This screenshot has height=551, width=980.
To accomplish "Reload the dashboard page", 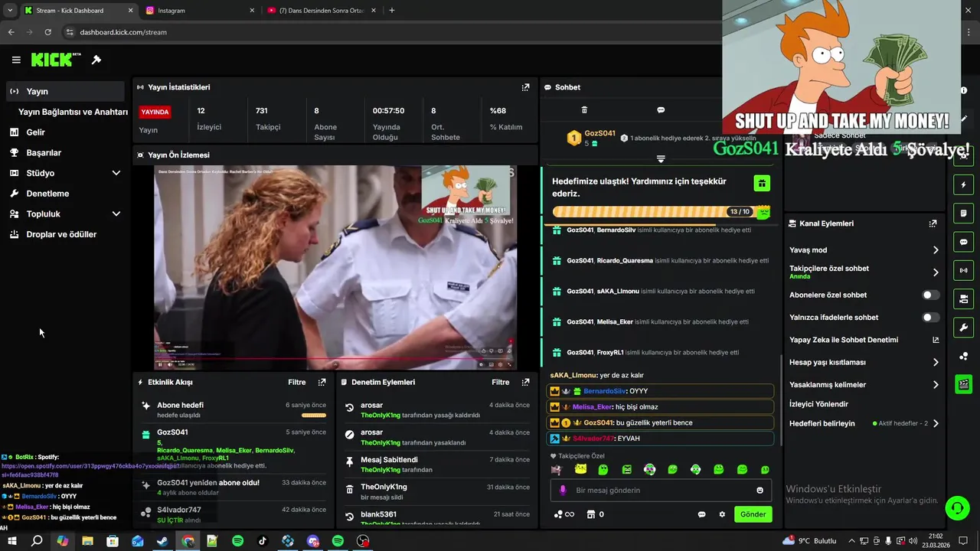I will (47, 32).
